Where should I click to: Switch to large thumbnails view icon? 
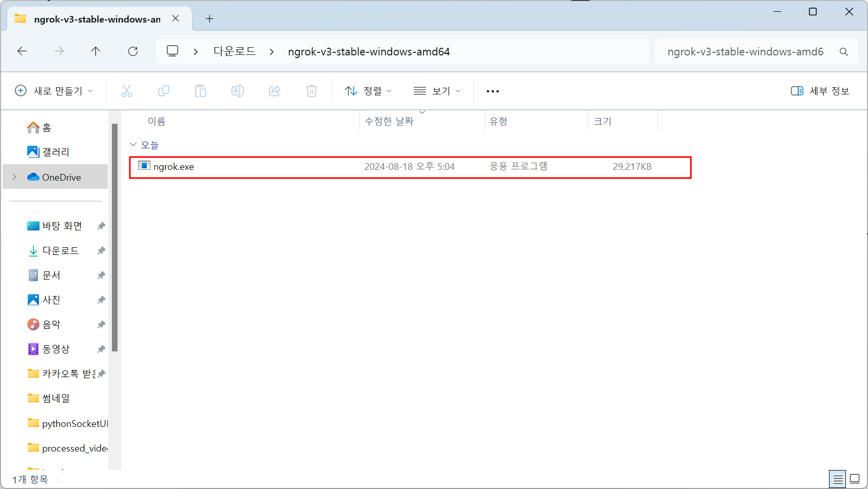pyautogui.click(x=855, y=479)
